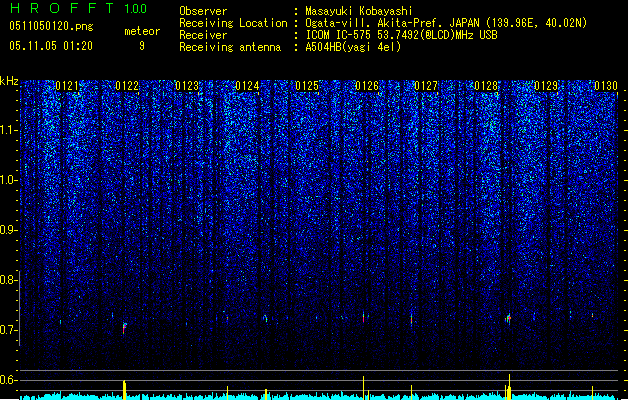Viewport: 629px width, 400px height.
Task: Click the ICOM IC-575 receiver frequency text
Action: click(x=402, y=35)
